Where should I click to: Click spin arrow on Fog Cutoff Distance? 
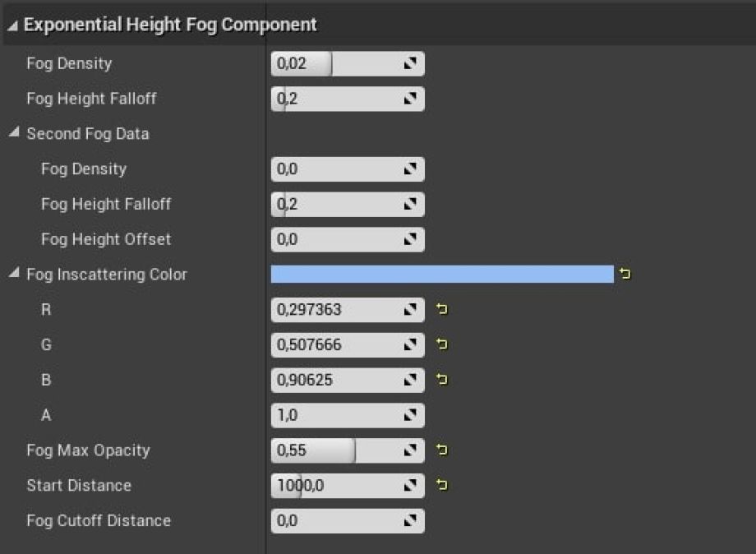411,520
